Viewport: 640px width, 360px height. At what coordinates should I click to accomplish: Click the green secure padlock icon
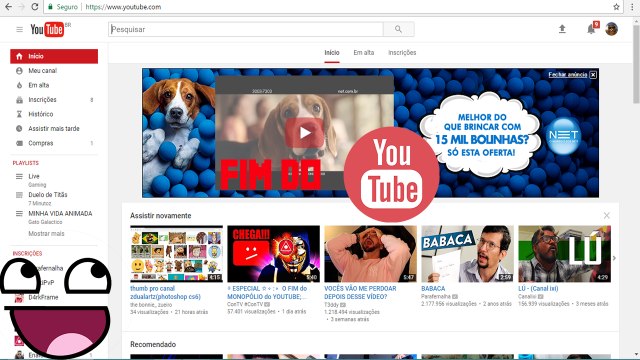point(51,7)
